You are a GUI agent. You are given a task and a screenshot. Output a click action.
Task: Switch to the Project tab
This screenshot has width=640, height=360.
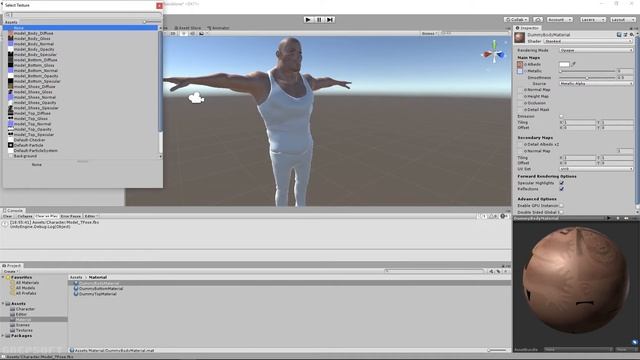coord(12,266)
